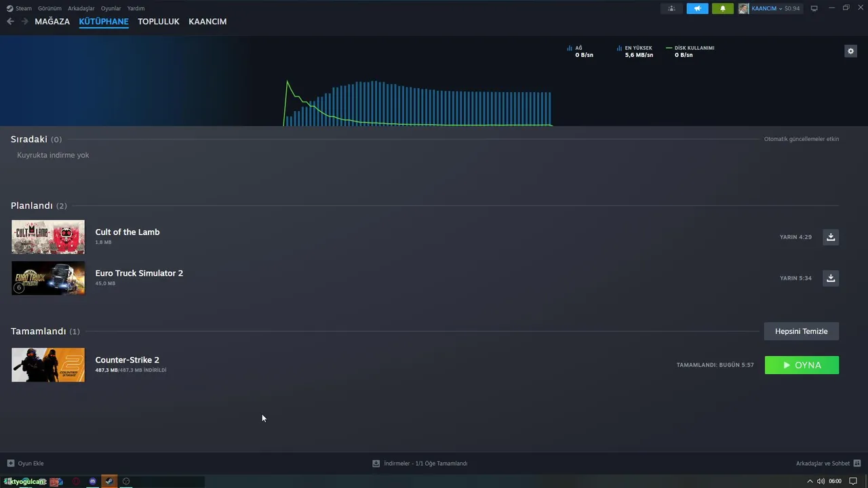
Task: Click the Hepsini Temizle button
Action: (802, 331)
